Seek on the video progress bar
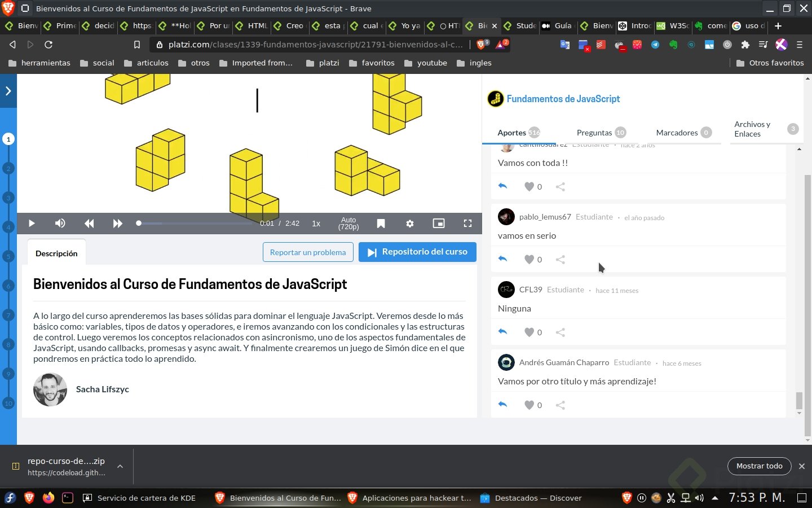This screenshot has width=812, height=508. 195,224
